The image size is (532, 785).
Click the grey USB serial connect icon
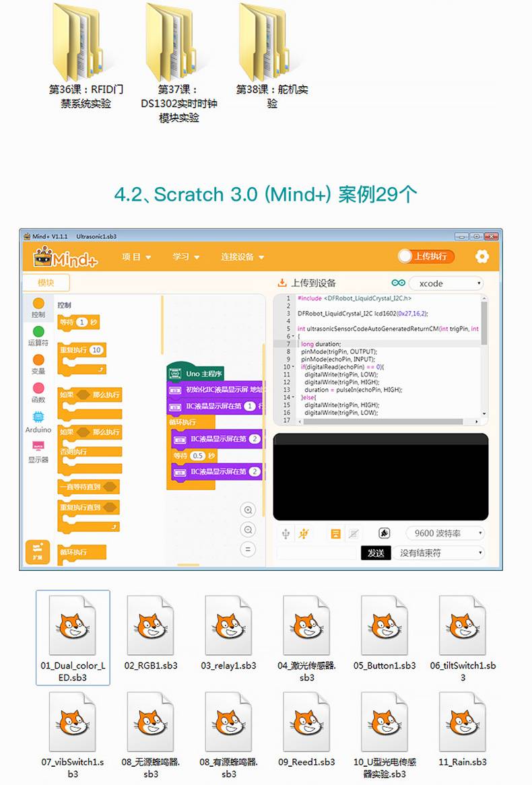coord(286,534)
